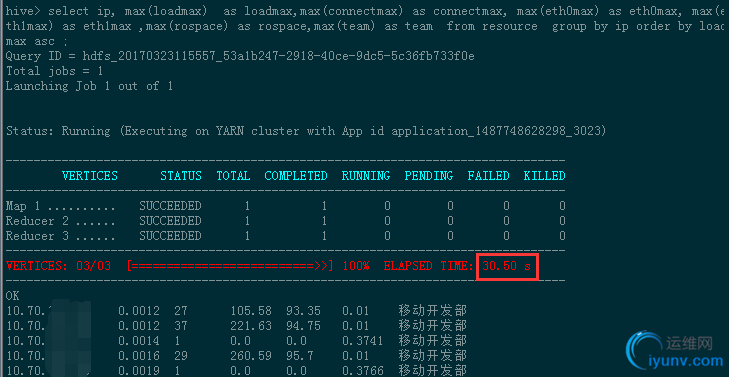Click the STATUS column header

(x=181, y=176)
